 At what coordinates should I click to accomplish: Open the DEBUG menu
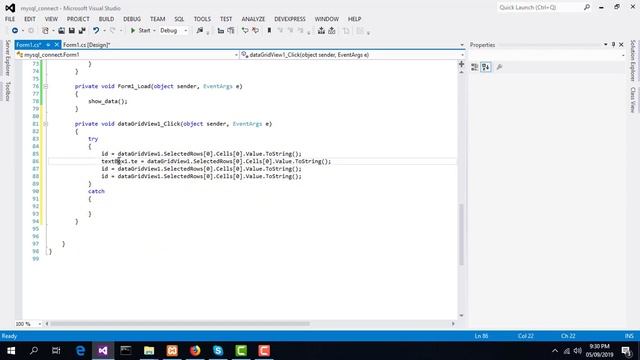[x=132, y=19]
